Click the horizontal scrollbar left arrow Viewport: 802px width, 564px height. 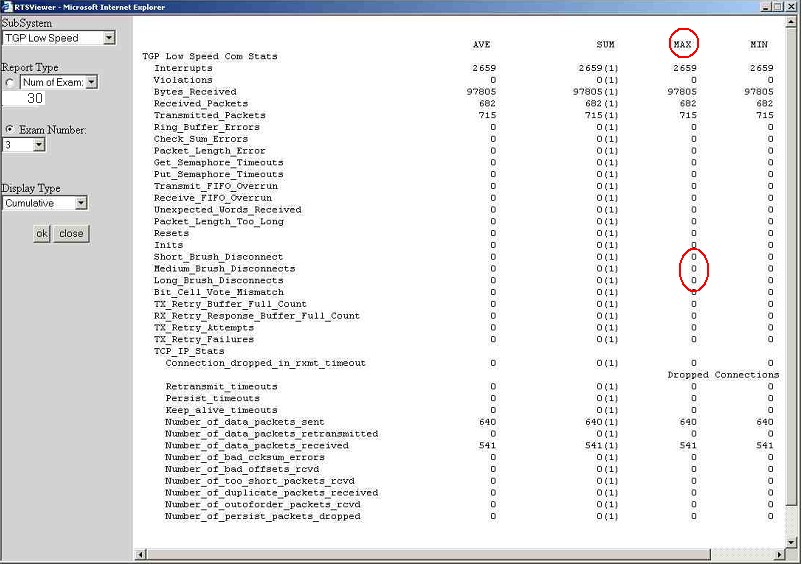140,554
